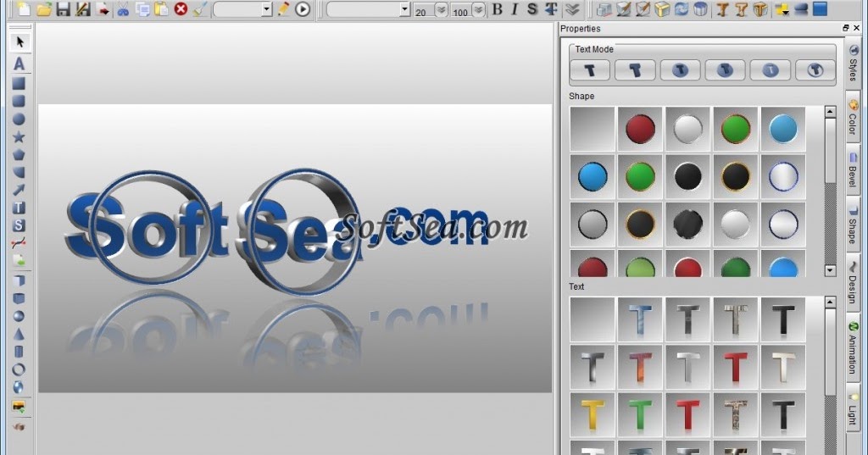Select the S symbol shape tool
Image resolution: width=868 pixels, height=455 pixels.
point(19,225)
